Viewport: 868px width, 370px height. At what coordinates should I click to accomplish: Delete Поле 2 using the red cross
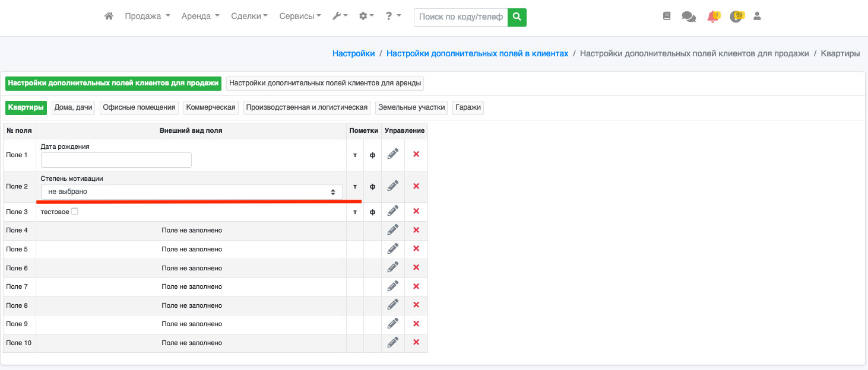click(x=416, y=186)
